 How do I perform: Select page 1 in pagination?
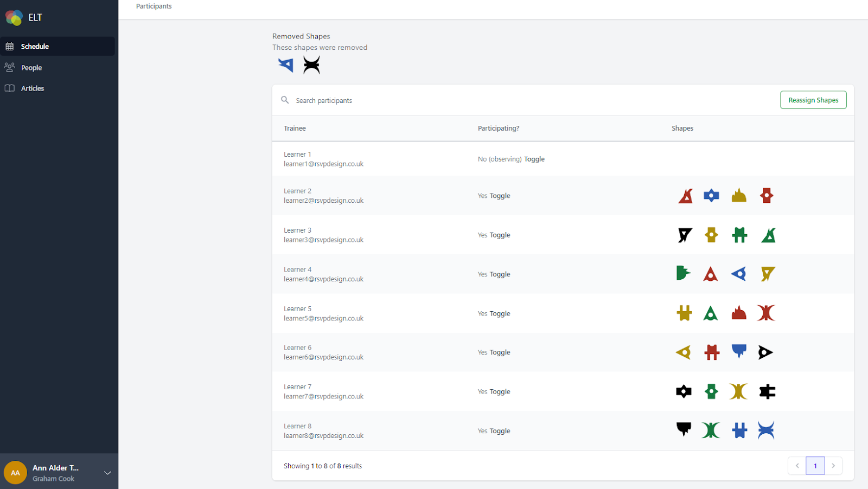pos(815,466)
